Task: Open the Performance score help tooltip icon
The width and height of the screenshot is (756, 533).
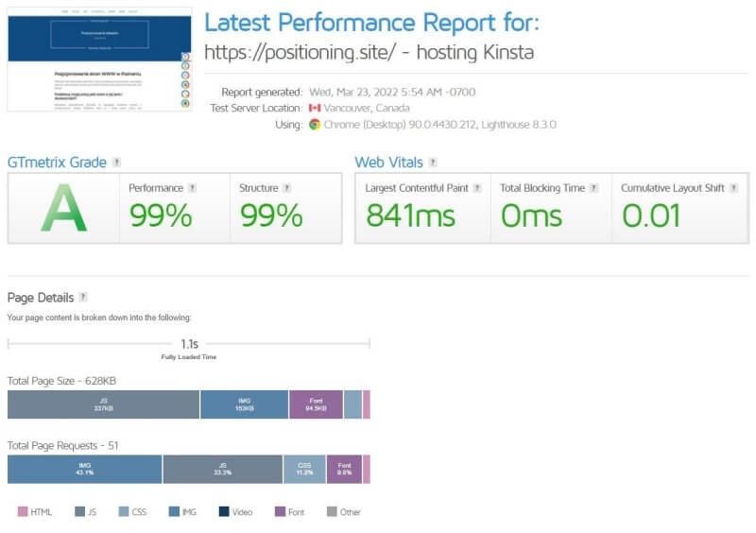Action: click(192, 188)
